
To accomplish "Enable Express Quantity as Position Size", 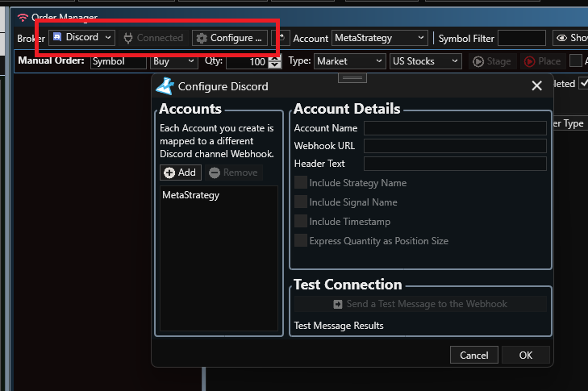I will (x=301, y=240).
